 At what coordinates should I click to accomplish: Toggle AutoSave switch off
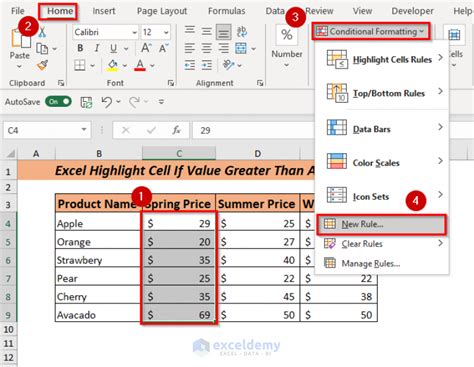(x=59, y=101)
